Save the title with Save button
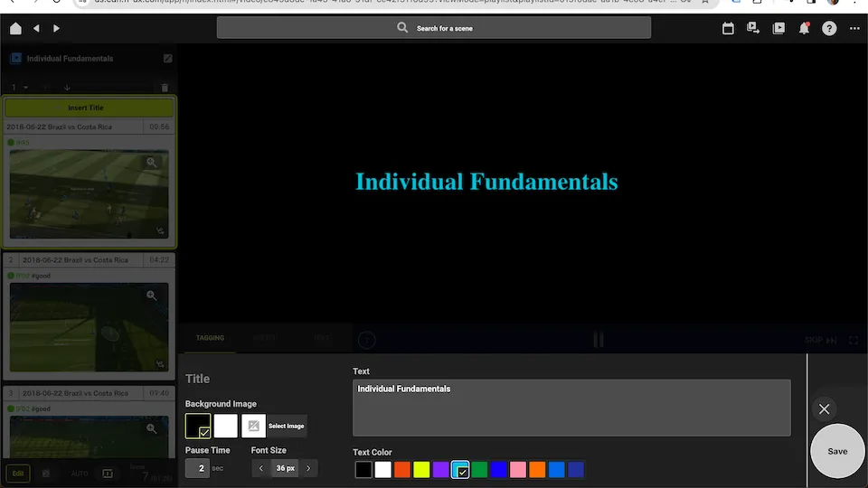This screenshot has width=868, height=488. [837, 451]
